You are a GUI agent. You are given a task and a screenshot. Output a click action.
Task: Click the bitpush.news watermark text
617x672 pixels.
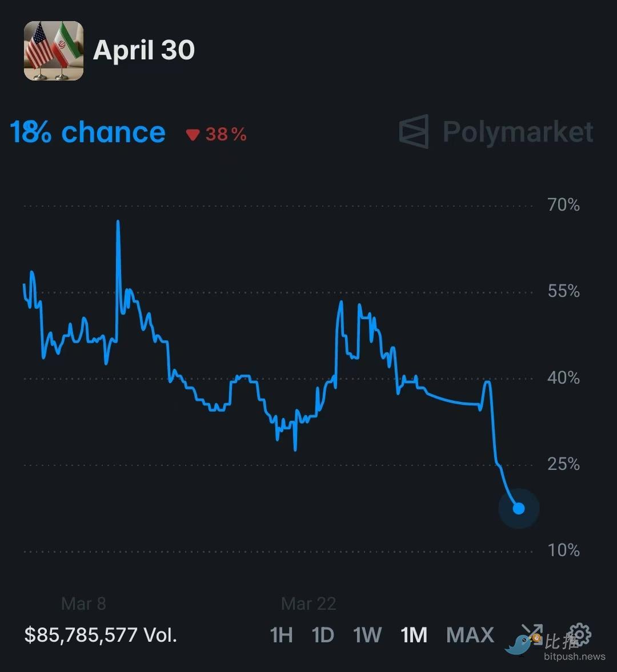point(574,657)
